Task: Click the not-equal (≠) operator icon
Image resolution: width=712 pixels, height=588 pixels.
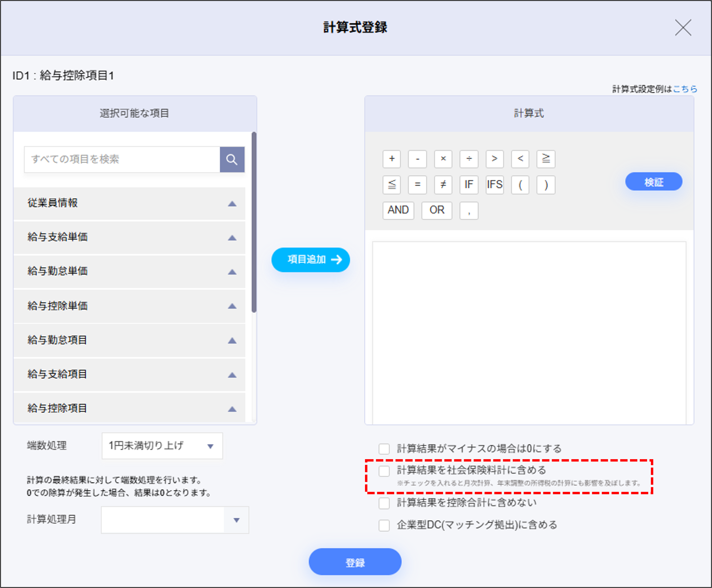Action: [443, 185]
